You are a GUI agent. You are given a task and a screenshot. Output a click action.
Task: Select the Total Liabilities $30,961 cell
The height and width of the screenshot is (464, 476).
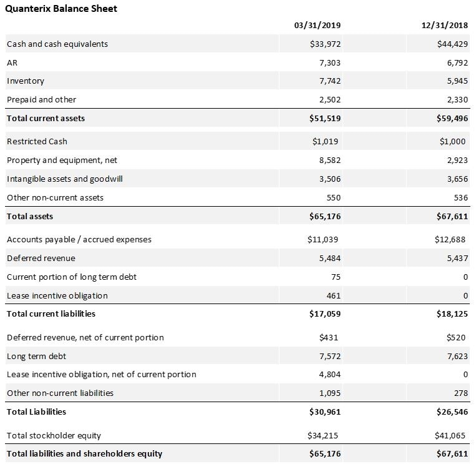click(x=325, y=412)
